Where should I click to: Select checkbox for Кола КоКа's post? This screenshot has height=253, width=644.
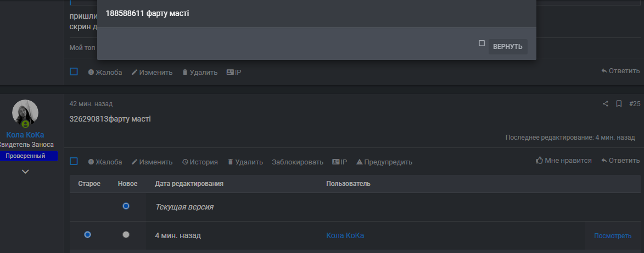point(74,162)
